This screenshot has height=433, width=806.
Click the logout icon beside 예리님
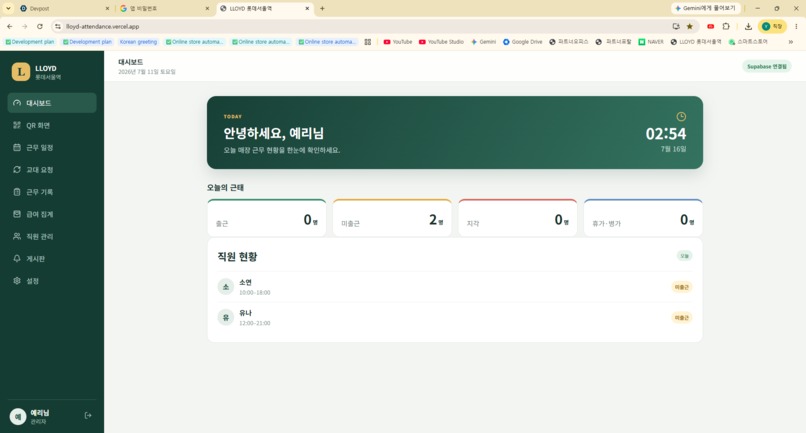(88, 416)
